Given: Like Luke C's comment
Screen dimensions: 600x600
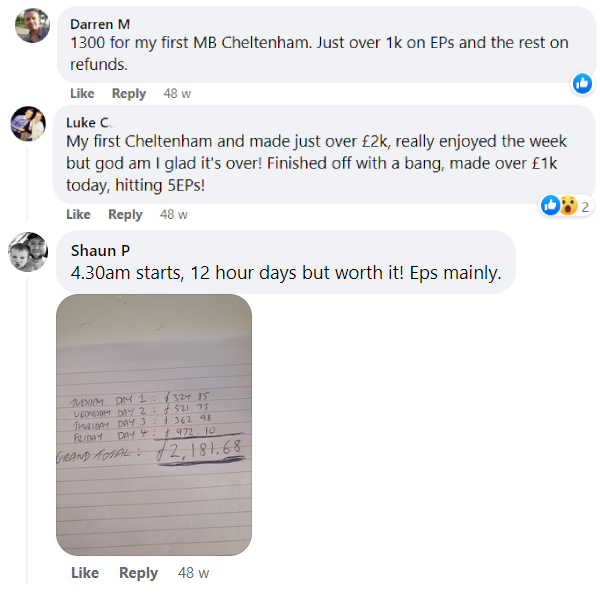Looking at the screenshot, I should tap(78, 214).
